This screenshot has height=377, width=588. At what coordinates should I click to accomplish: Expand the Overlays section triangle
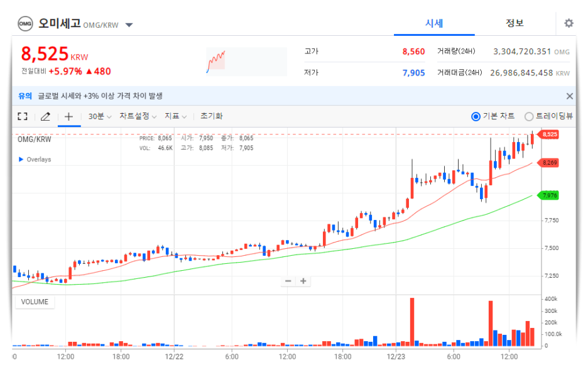[21, 160]
